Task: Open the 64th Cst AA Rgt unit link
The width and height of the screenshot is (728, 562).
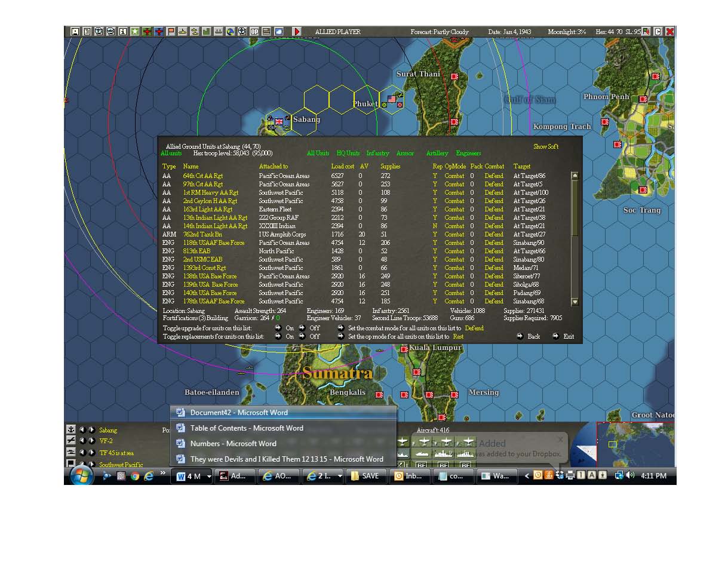Action: (x=202, y=176)
